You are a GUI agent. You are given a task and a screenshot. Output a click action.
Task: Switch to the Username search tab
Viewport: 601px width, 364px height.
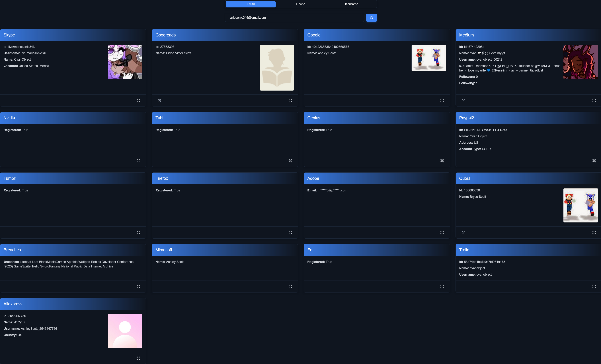click(x=351, y=4)
